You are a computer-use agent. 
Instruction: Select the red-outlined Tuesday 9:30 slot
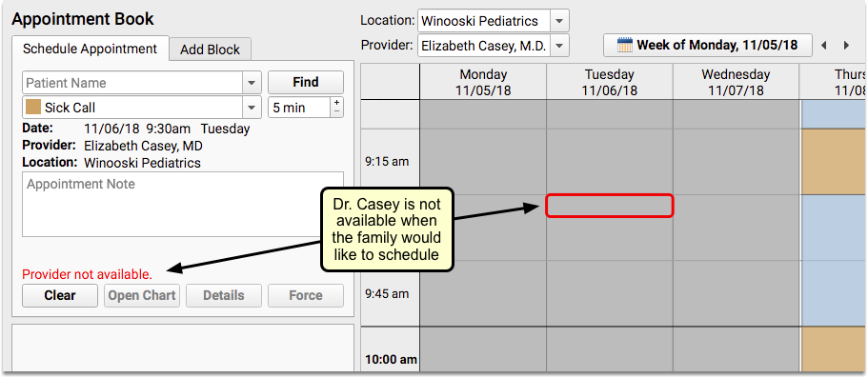(x=610, y=206)
